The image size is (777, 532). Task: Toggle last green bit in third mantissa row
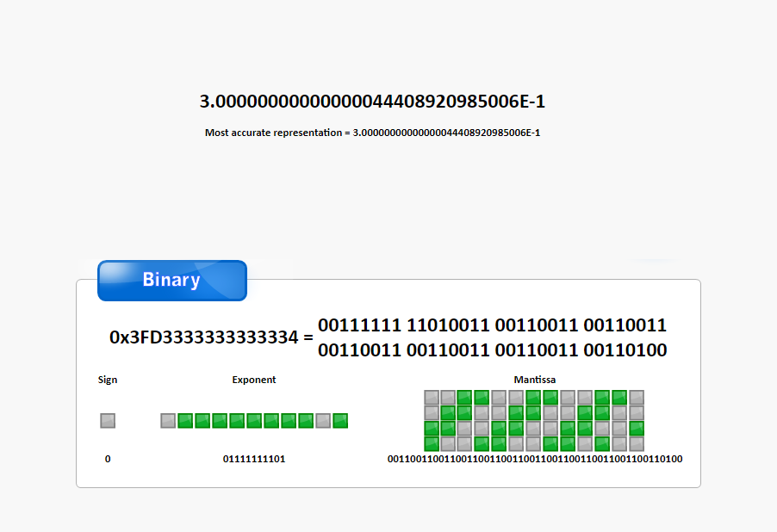tap(637, 428)
